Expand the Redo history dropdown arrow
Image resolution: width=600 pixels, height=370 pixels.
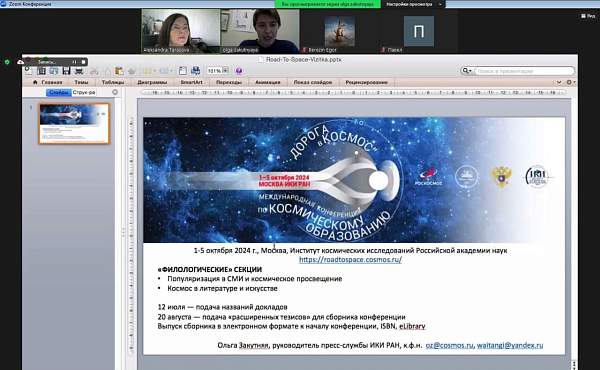click(x=172, y=71)
